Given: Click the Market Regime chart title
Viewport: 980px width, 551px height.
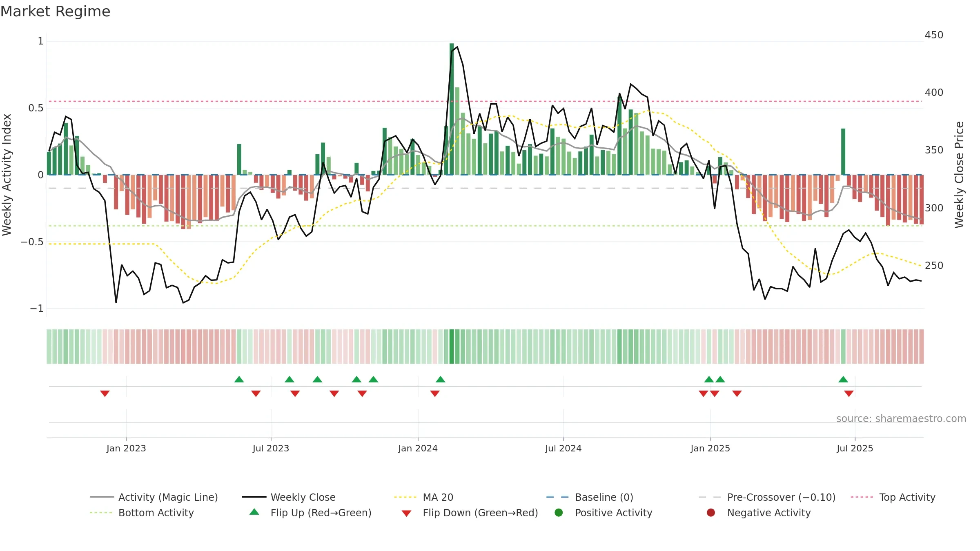Looking at the screenshot, I should (x=55, y=11).
